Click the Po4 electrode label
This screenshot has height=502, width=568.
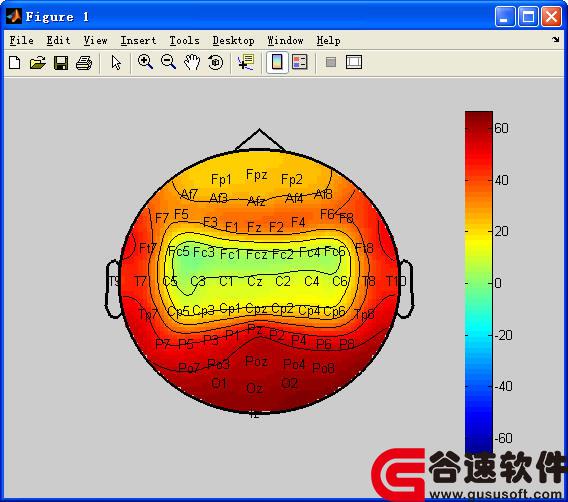pyautogui.click(x=294, y=364)
